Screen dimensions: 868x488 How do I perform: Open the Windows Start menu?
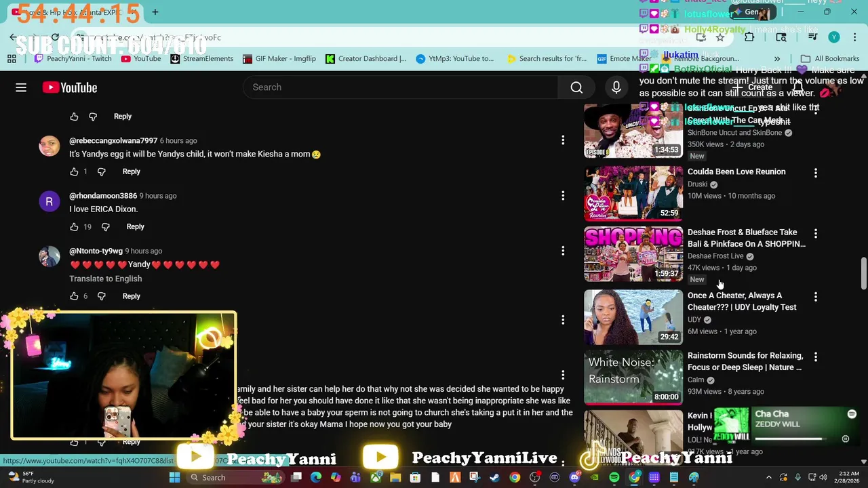pos(174,477)
